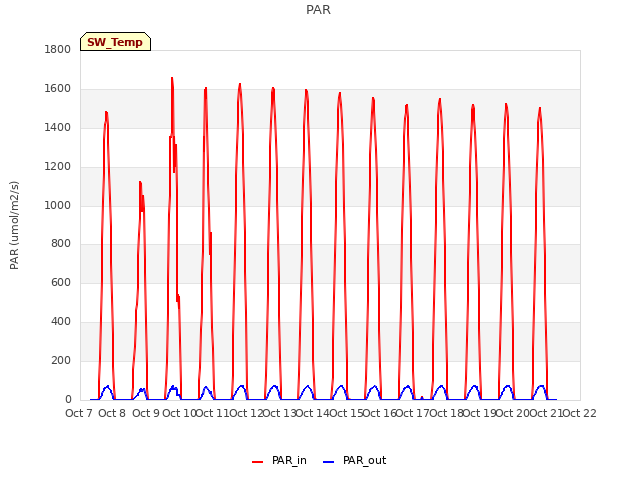Viewport: 640px width, 480px height.
Task: Click the 1200 y-axis tick label
Action: [58, 166]
